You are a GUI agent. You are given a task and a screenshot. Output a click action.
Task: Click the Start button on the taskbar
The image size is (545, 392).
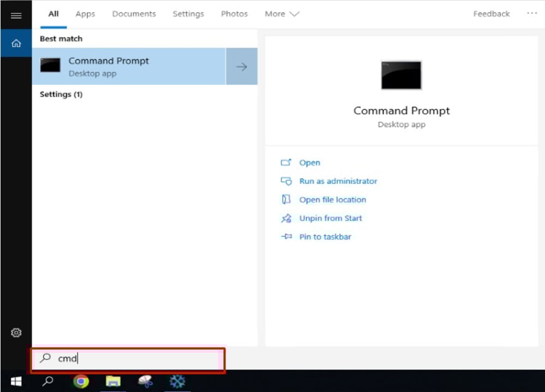[x=16, y=381]
